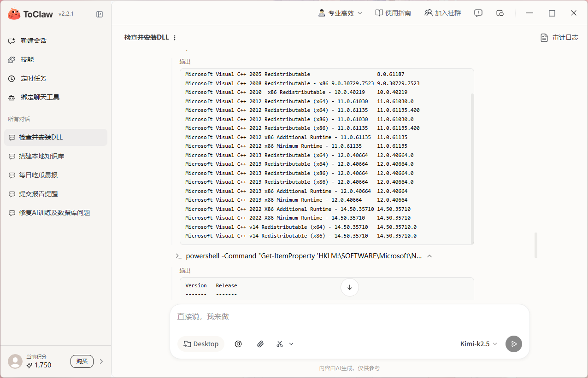Viewport: 588px width, 378px height.
Task: Click the paperclip attach file icon
Action: click(260, 344)
